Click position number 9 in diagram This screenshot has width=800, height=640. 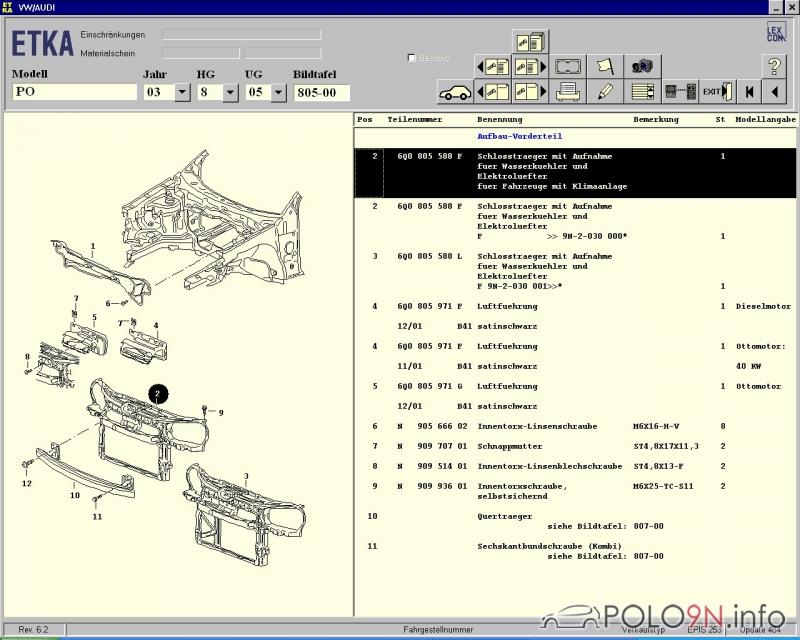221,413
